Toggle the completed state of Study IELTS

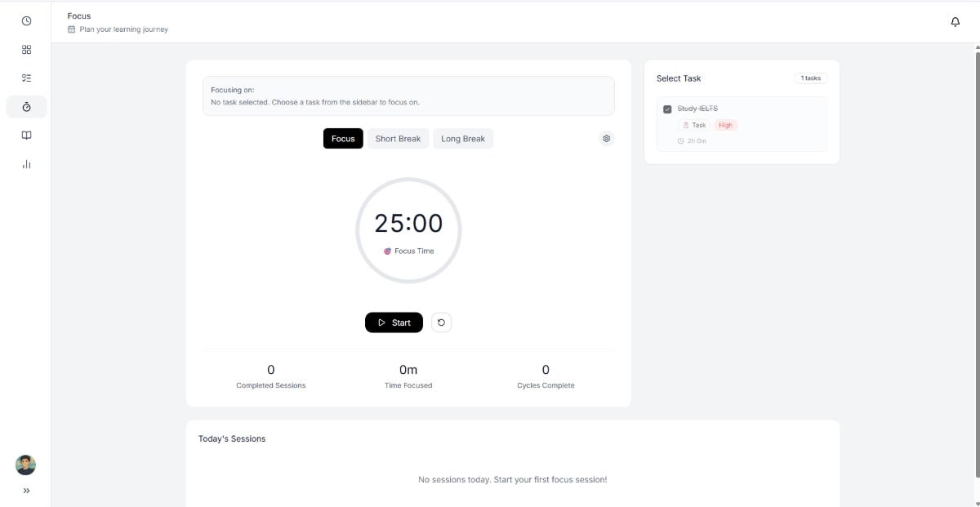coord(668,108)
